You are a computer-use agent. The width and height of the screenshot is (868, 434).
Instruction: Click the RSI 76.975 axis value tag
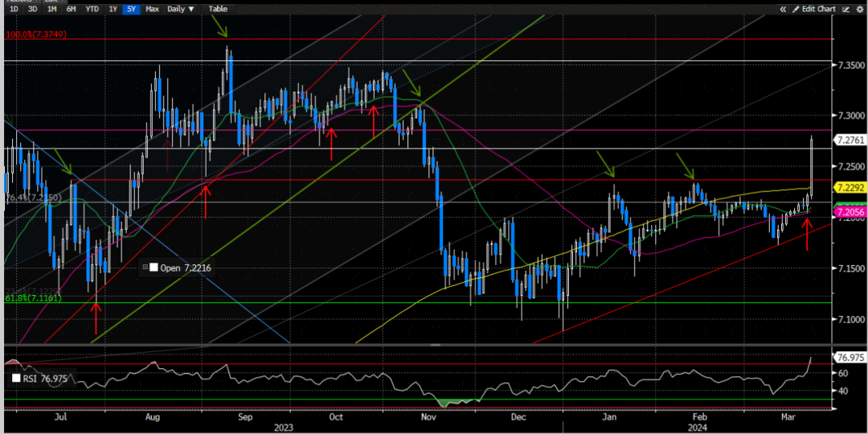click(850, 358)
